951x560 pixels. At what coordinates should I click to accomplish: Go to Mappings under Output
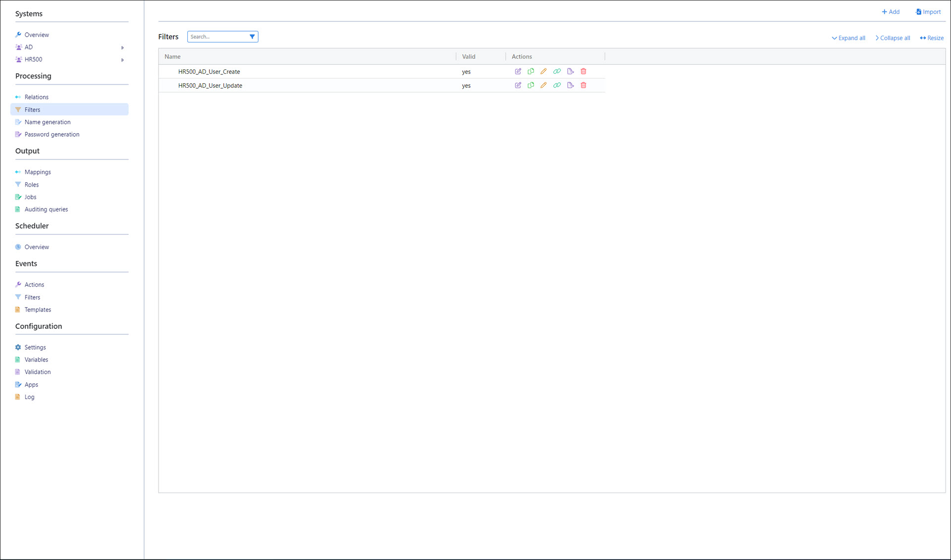pos(38,172)
